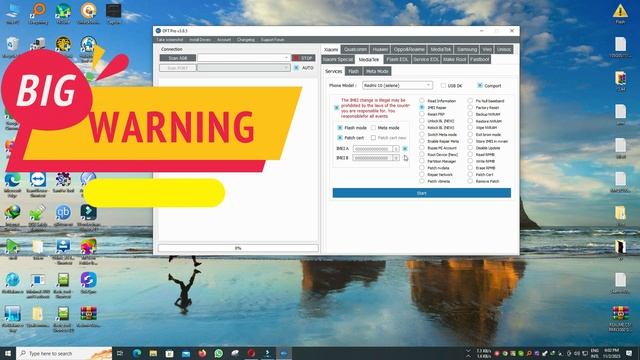Open the Flash EDL sub-tab
The image size is (640, 360).
tap(397, 60)
